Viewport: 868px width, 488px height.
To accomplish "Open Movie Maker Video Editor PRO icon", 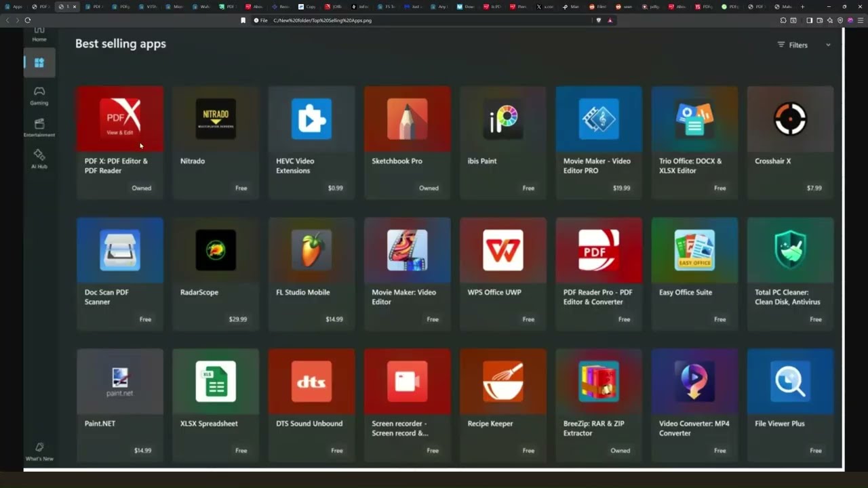I will point(599,119).
